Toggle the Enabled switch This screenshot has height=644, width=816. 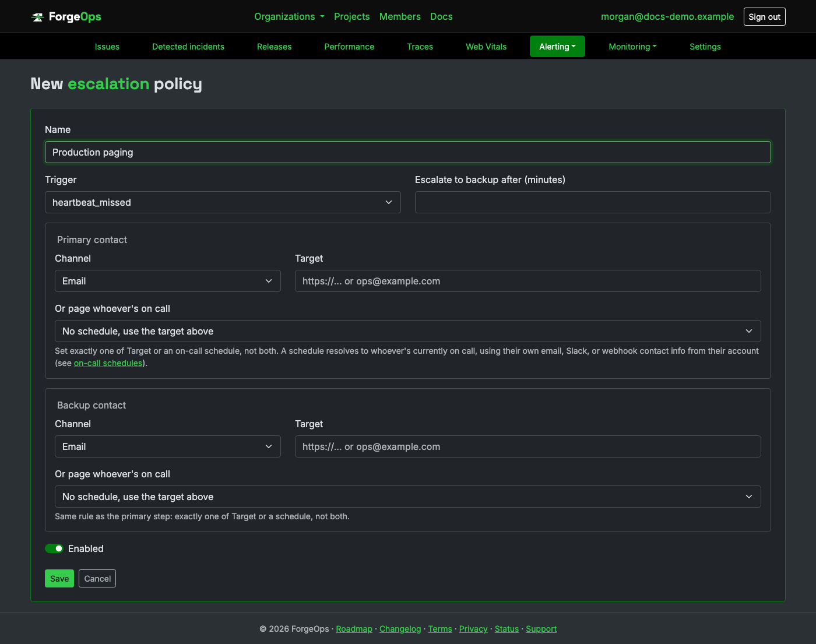pyautogui.click(x=54, y=548)
